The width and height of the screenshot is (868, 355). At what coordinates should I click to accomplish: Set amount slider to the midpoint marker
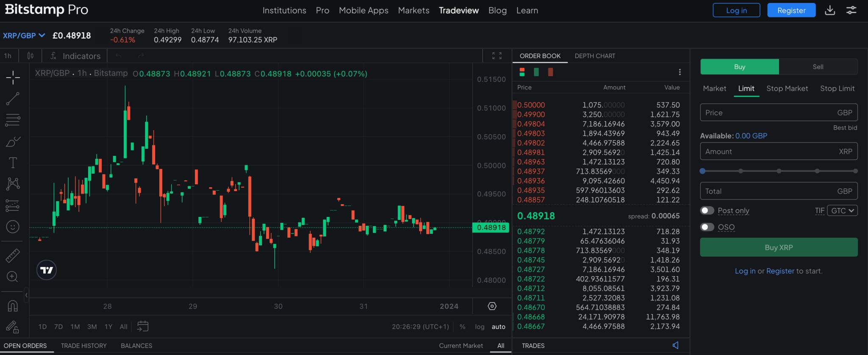pos(779,171)
